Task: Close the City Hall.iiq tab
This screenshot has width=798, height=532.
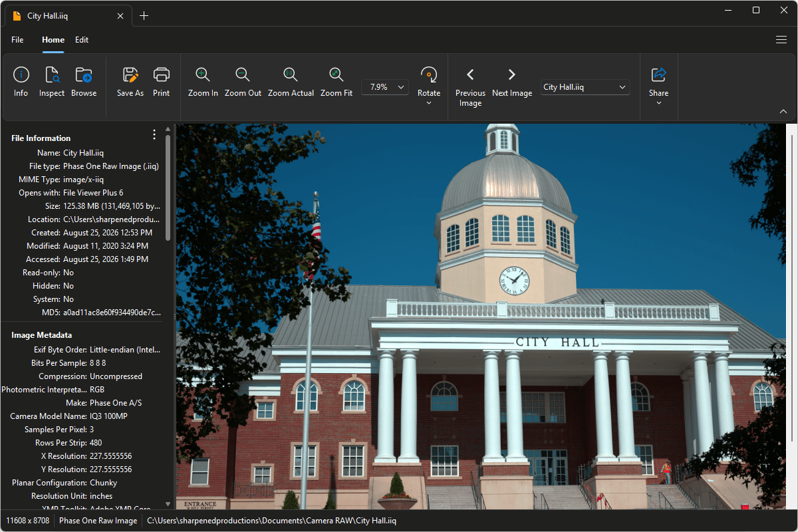Action: pyautogui.click(x=120, y=16)
